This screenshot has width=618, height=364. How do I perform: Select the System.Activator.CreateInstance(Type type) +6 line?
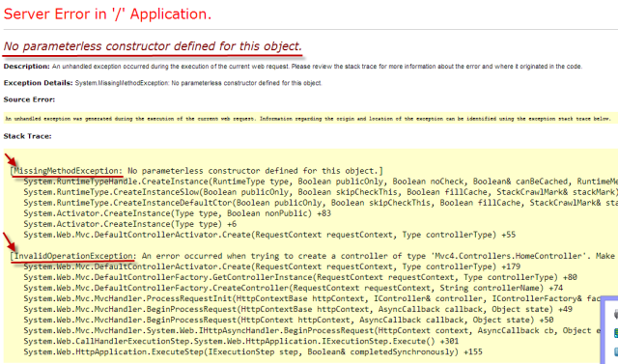tap(130, 224)
